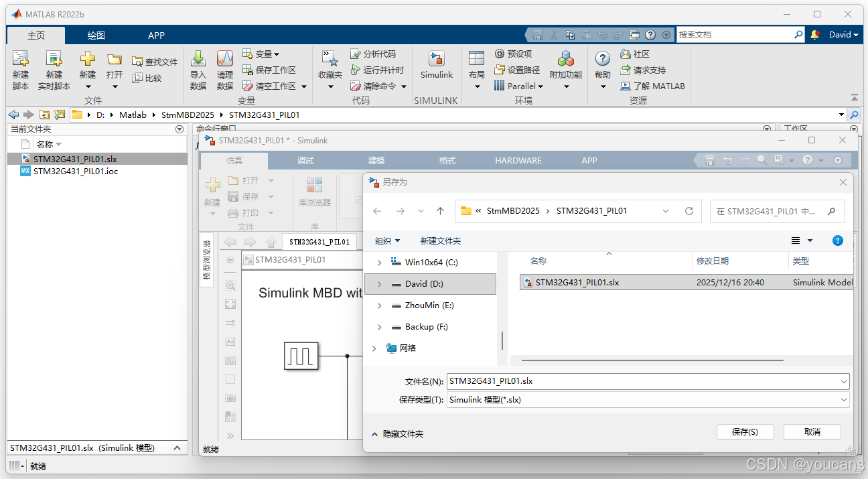Click the up one level folder icon
The image size is (868, 479).
44,115
